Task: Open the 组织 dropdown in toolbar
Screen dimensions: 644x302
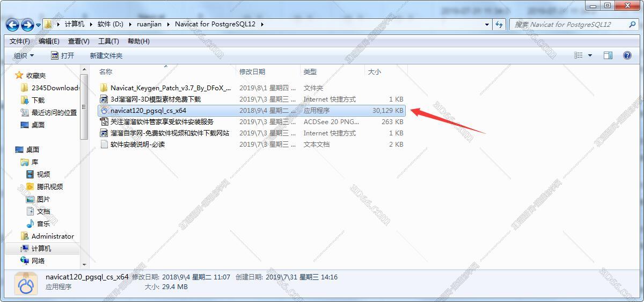Action: pos(24,55)
